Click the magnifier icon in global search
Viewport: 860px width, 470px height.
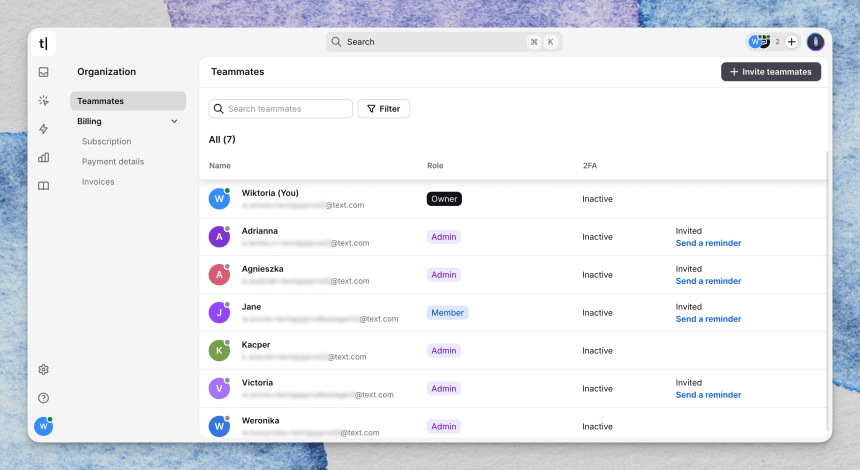[x=336, y=42]
